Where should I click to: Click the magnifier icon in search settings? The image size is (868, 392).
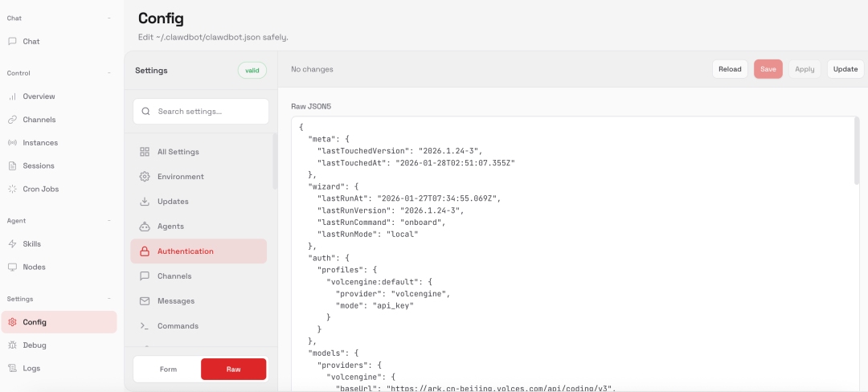(146, 111)
